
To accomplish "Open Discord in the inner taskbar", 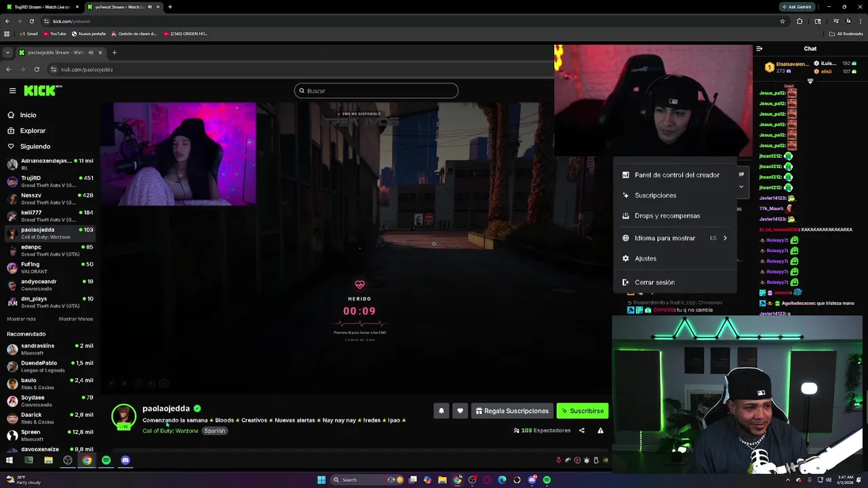I will [x=125, y=460].
